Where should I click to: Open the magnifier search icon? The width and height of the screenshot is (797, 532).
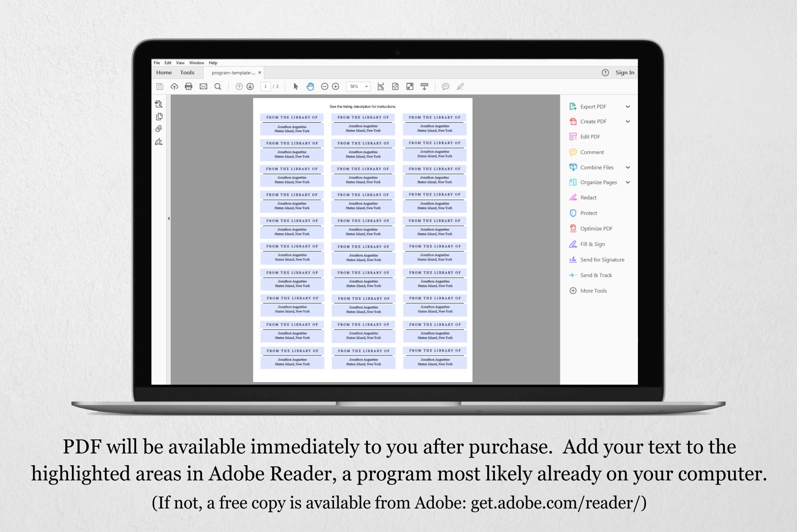[x=218, y=87]
